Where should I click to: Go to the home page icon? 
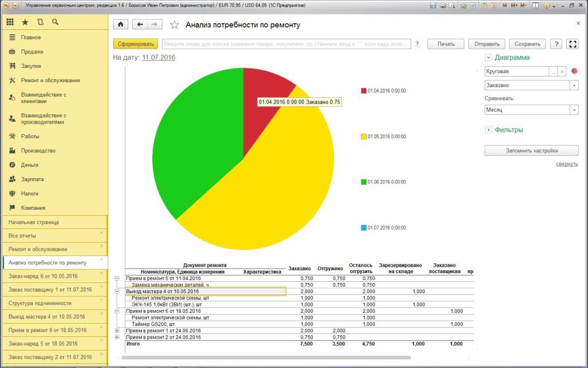[121, 24]
